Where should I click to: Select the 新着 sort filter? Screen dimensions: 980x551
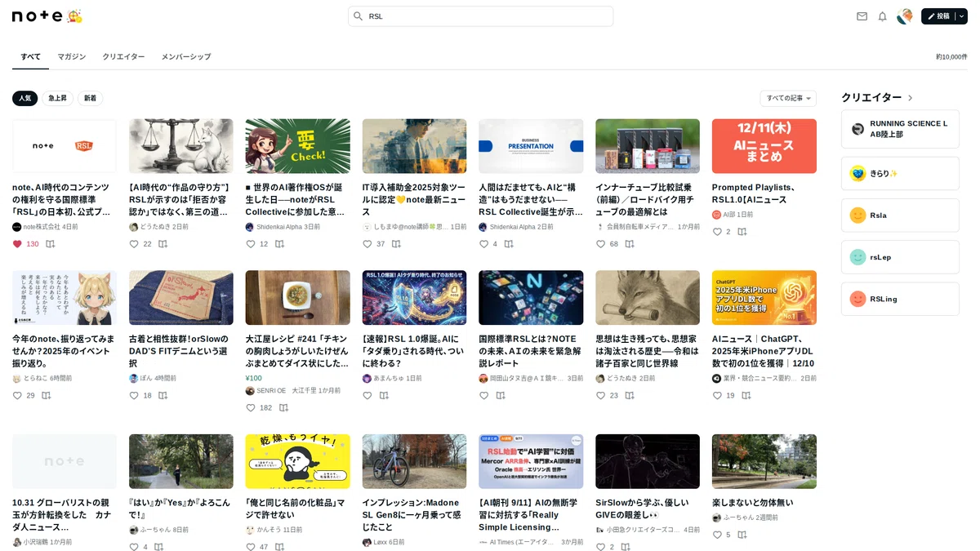point(90,98)
